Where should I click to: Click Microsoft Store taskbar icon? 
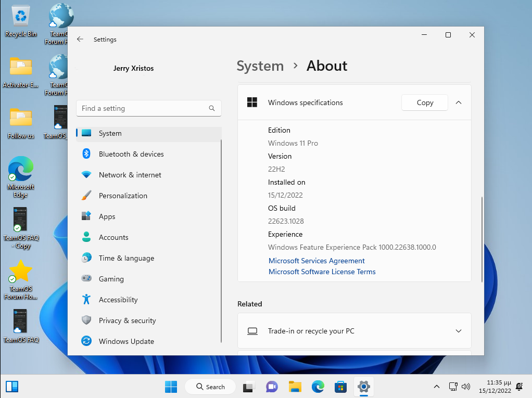(340, 387)
